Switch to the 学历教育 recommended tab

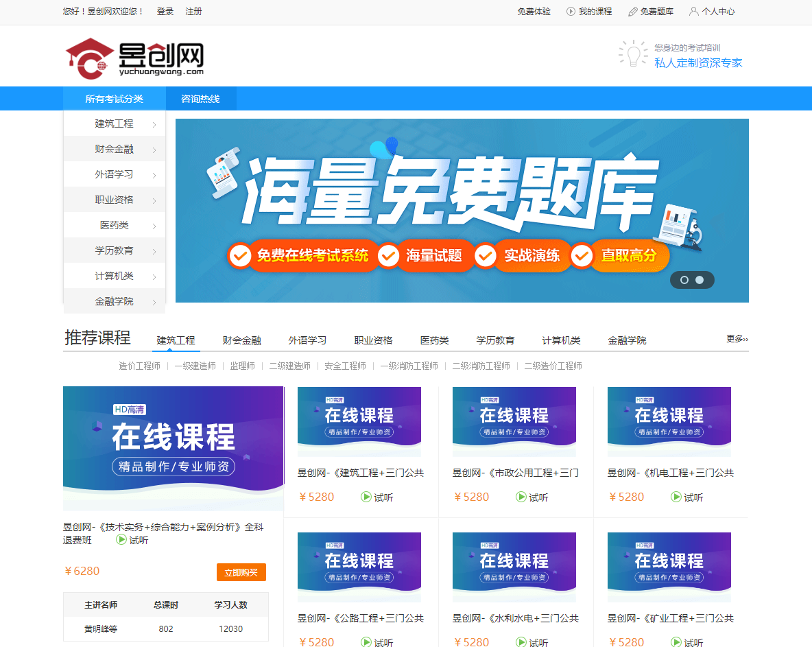tap(496, 340)
